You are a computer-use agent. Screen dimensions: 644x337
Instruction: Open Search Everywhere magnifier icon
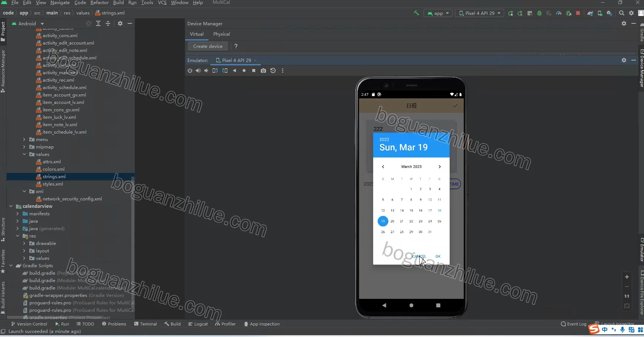pos(622,13)
